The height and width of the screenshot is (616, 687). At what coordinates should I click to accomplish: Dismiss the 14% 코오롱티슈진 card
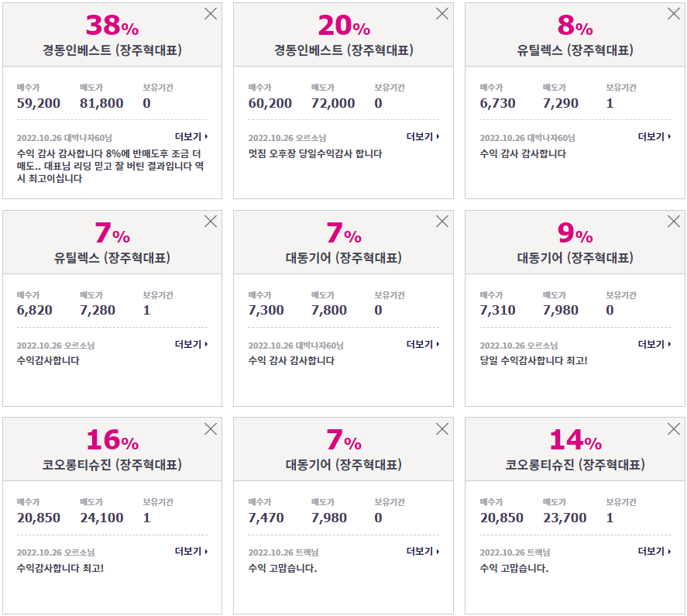(x=673, y=428)
